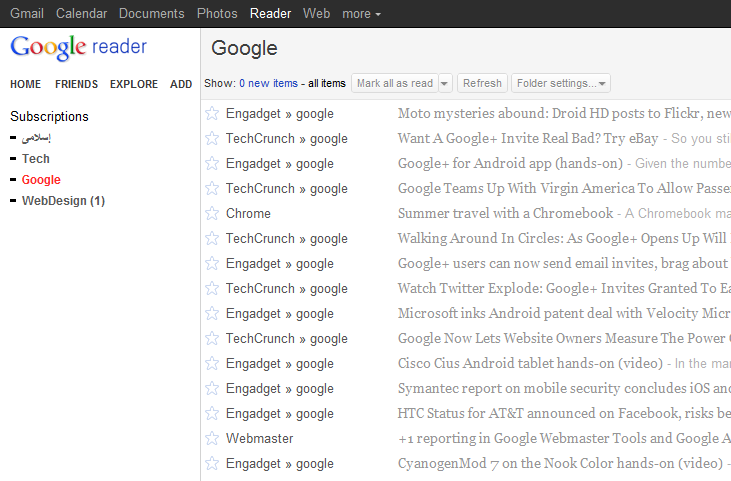Screen dimensions: 731x481
Task: Open Want A Google+ Invite Real Bad article
Action: click(528, 138)
